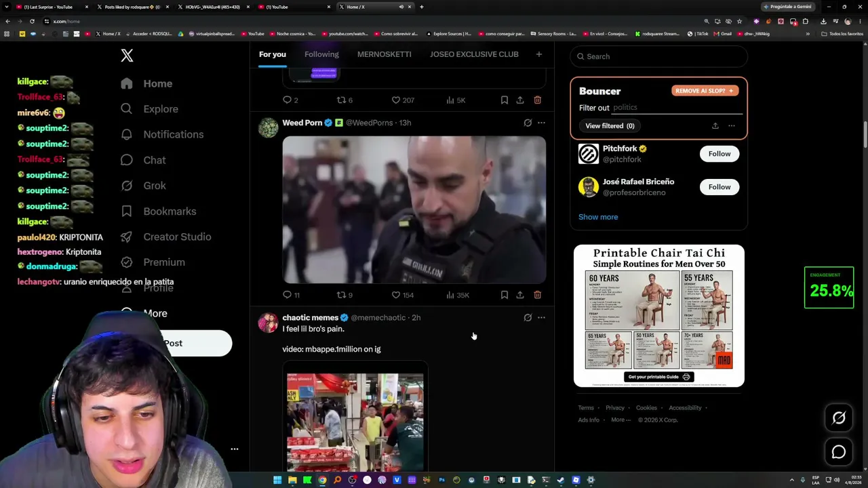Viewport: 868px width, 488px height.
Task: Open Explore from the sidebar
Action: click(x=149, y=109)
